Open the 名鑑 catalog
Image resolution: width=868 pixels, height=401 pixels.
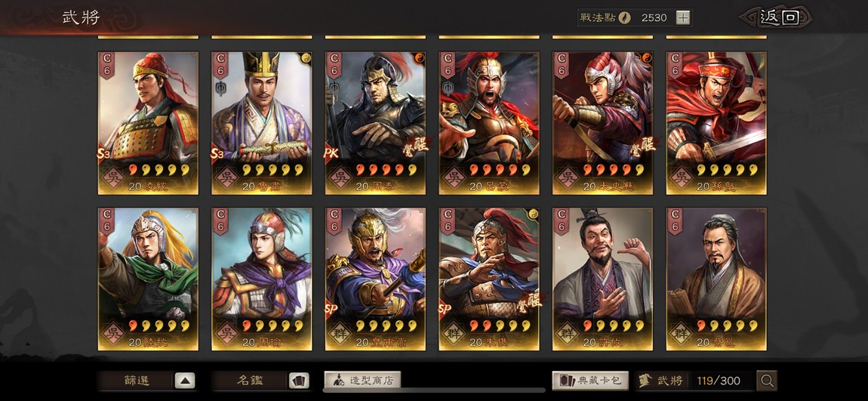260,381
